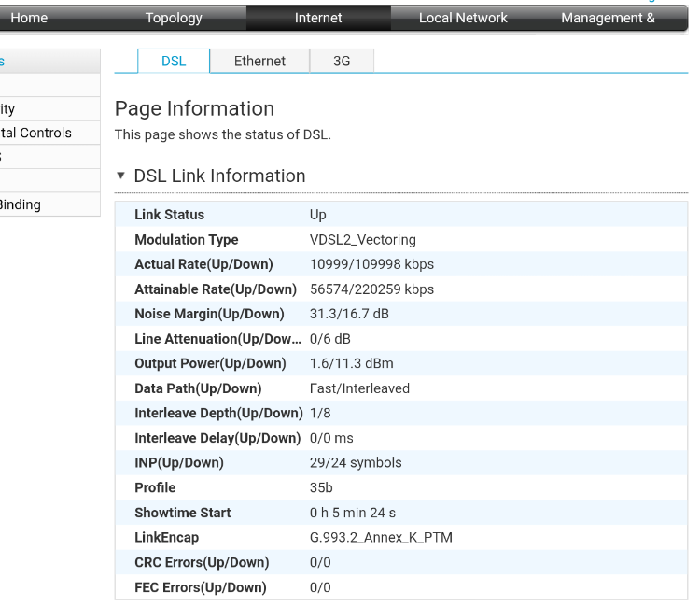Open the sidebar item ending in 'Binding'
Screen dimensions: 700x606
pos(49,204)
